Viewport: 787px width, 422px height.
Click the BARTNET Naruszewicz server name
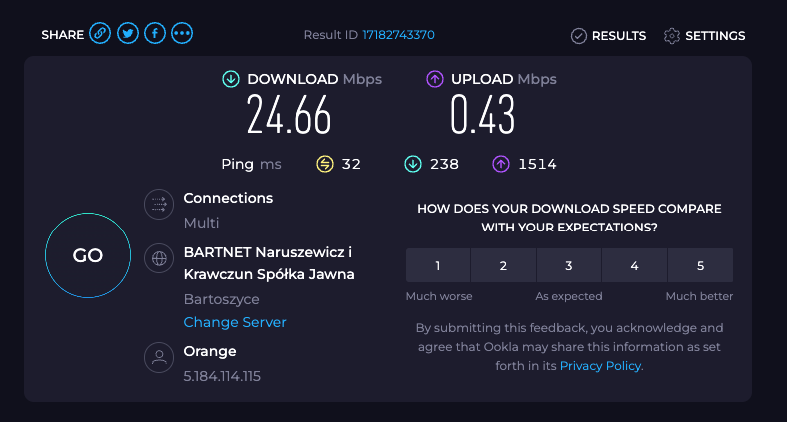coord(269,263)
